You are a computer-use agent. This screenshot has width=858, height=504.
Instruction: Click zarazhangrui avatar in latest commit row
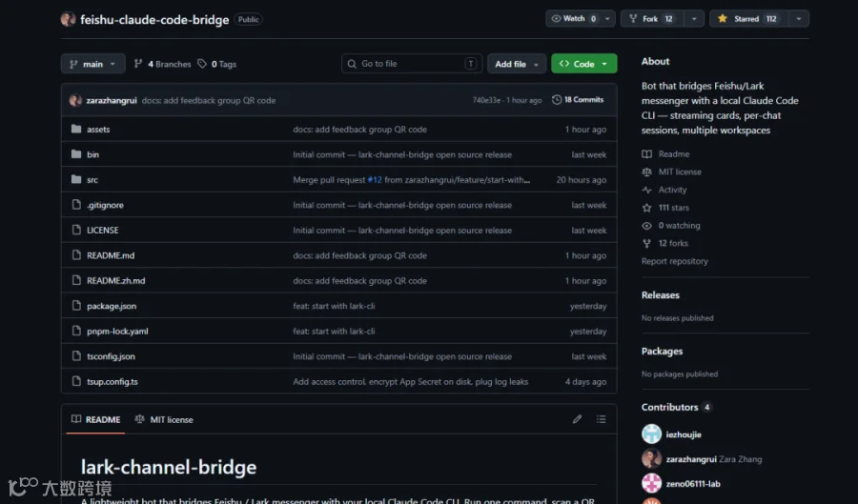tap(75, 101)
